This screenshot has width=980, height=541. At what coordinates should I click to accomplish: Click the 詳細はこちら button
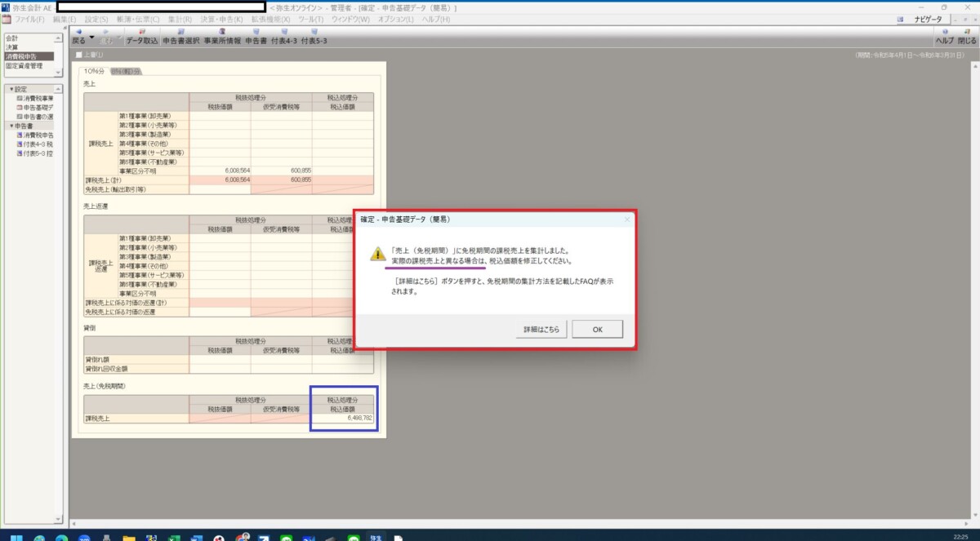541,329
